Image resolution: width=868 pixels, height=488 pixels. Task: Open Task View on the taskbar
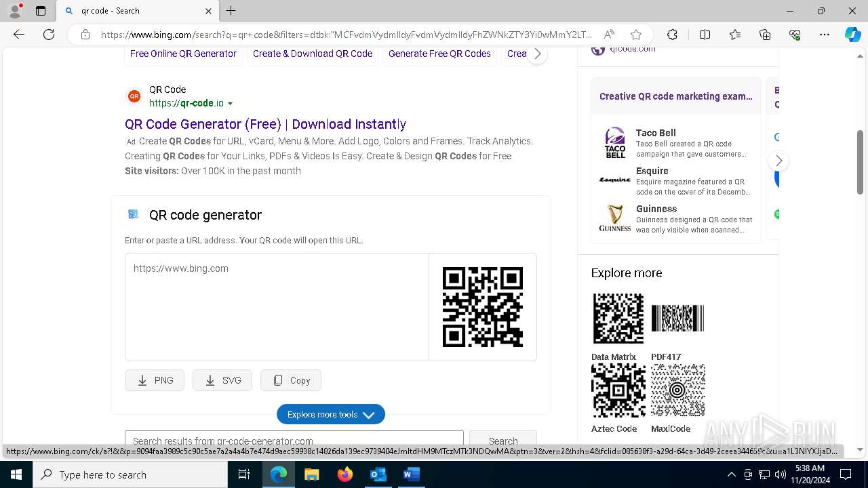[x=244, y=474]
